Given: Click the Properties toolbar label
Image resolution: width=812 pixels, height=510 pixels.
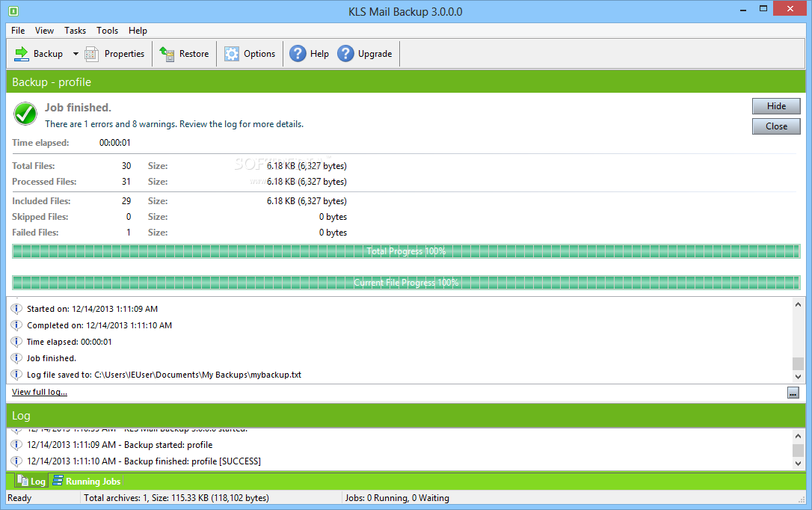Looking at the screenshot, I should point(124,54).
